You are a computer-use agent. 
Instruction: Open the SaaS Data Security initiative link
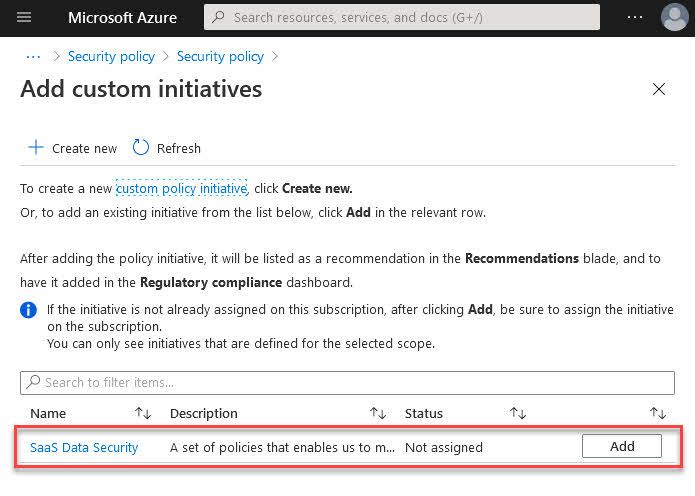84,447
